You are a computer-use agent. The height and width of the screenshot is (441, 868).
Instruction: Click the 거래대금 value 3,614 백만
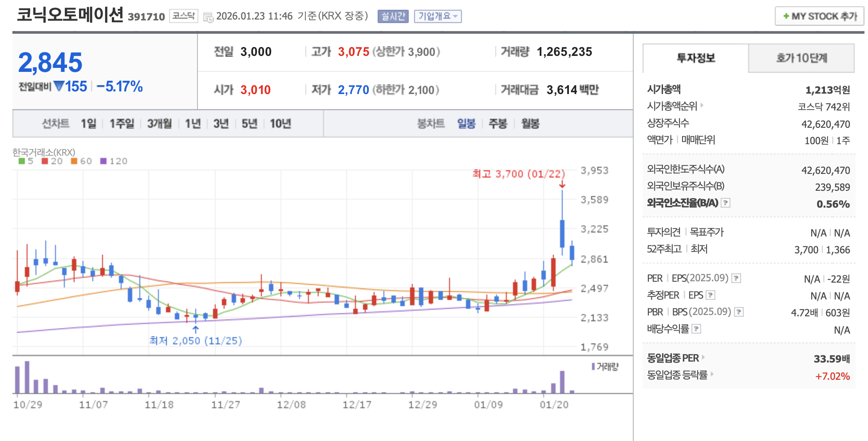pyautogui.click(x=572, y=90)
